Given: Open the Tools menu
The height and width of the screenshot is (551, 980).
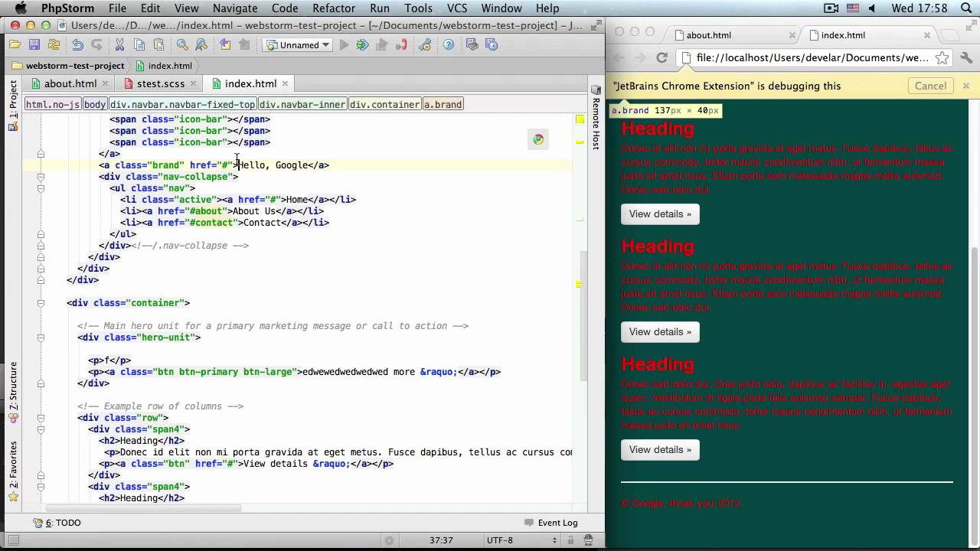Looking at the screenshot, I should click(x=418, y=8).
